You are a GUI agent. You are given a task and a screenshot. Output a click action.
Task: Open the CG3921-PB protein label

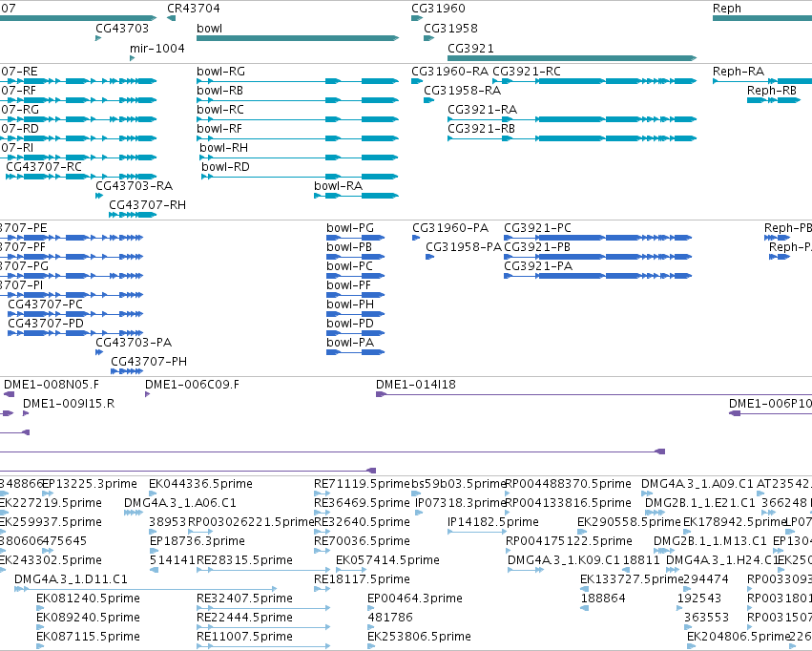click(537, 247)
